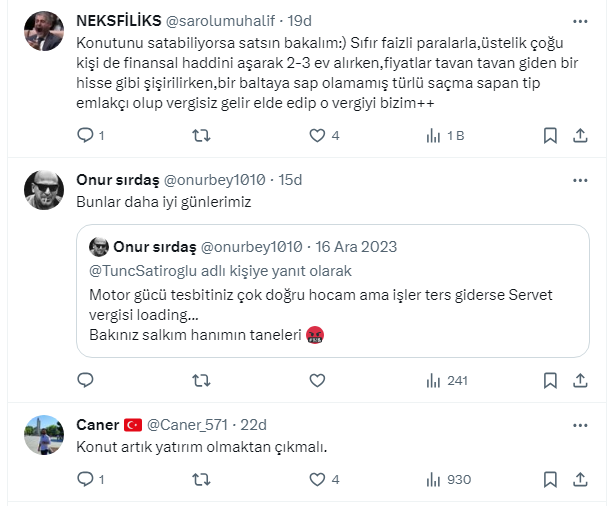Bookmark NEKSFİLİKS's tweet
The width and height of the screenshot is (613, 506).
click(x=550, y=135)
